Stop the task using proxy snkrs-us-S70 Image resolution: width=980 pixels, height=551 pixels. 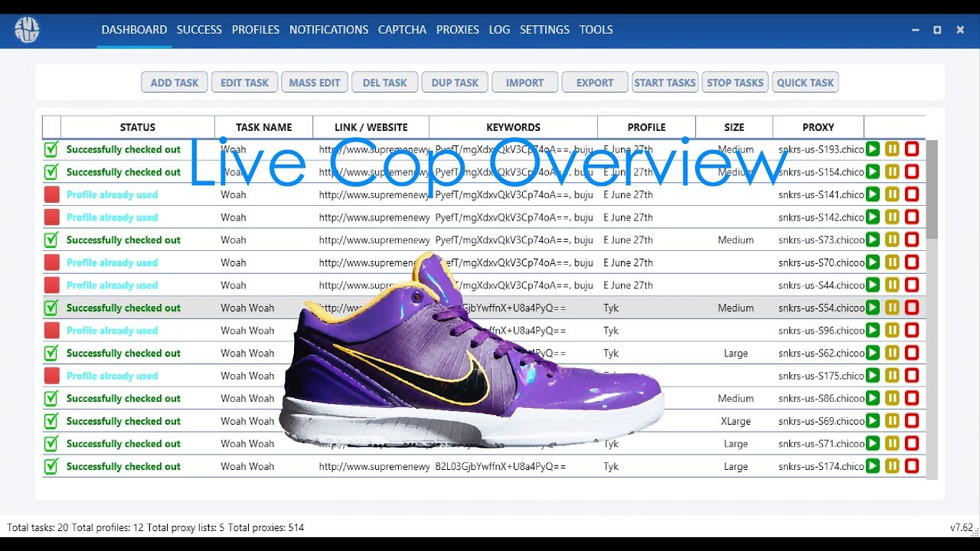click(912, 262)
